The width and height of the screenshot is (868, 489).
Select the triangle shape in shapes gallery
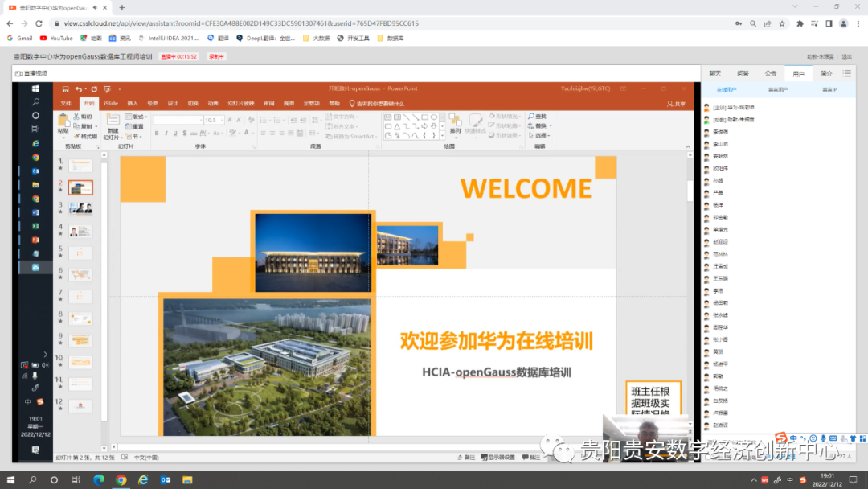point(398,126)
